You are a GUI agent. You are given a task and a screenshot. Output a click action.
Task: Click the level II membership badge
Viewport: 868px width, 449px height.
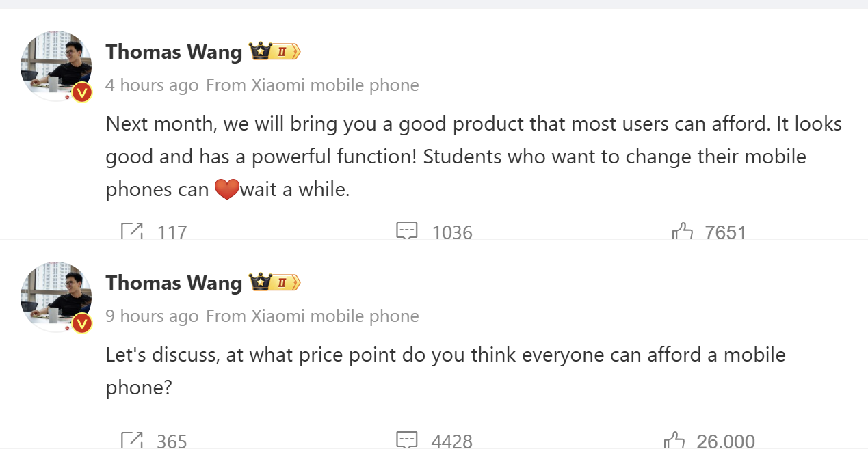[281, 51]
